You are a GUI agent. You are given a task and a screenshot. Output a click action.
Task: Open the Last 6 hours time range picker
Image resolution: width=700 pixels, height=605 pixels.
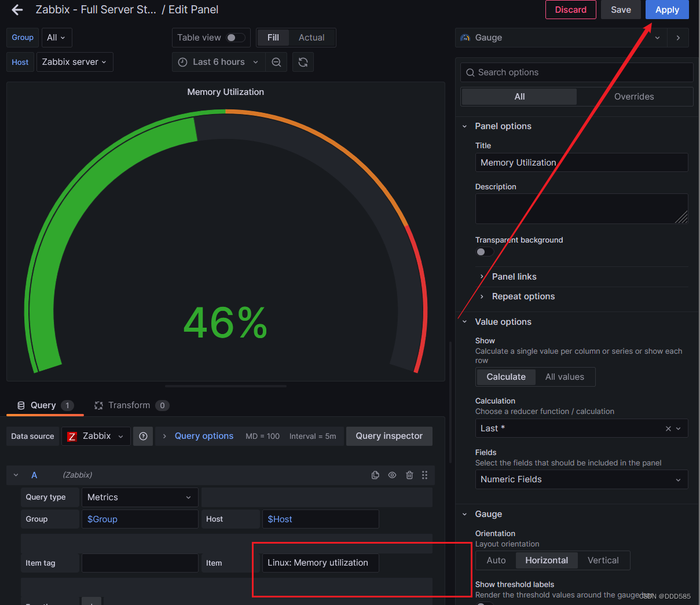(x=219, y=62)
